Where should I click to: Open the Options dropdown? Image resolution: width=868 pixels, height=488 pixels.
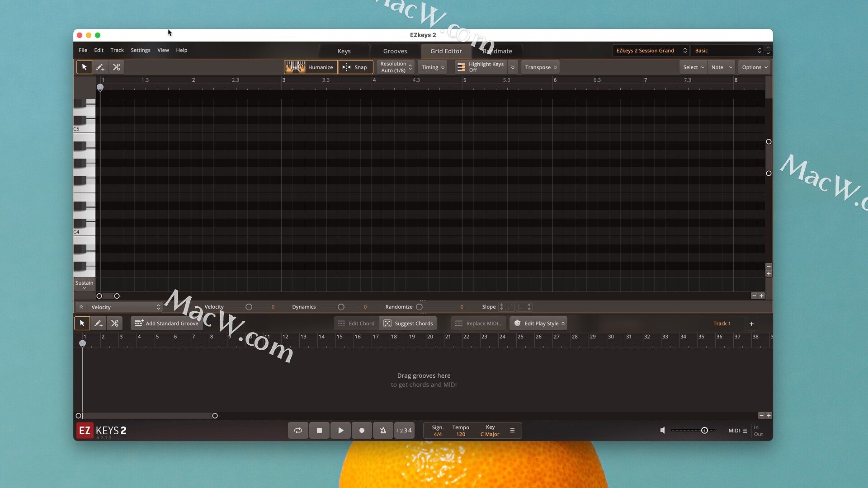pyautogui.click(x=754, y=67)
